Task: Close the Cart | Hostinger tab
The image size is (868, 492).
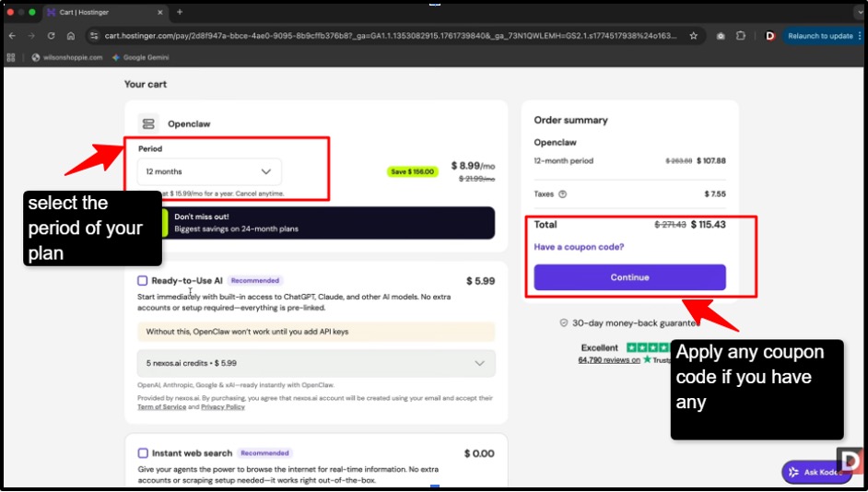Action: pyautogui.click(x=160, y=12)
